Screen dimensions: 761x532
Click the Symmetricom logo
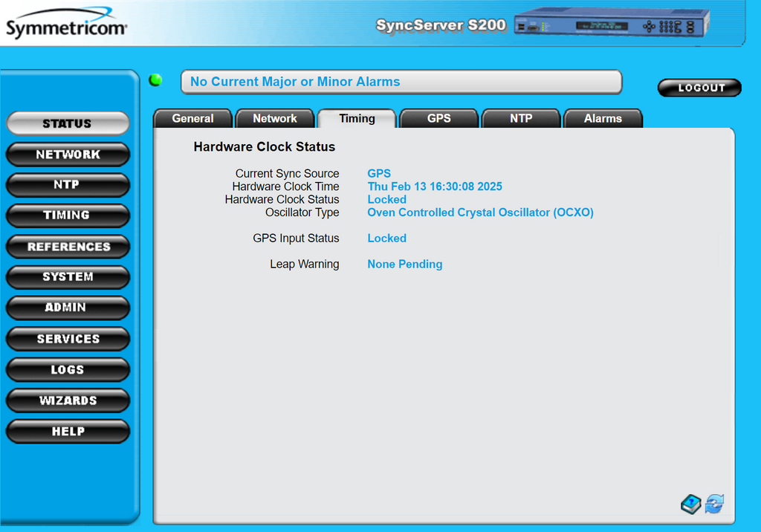point(66,23)
